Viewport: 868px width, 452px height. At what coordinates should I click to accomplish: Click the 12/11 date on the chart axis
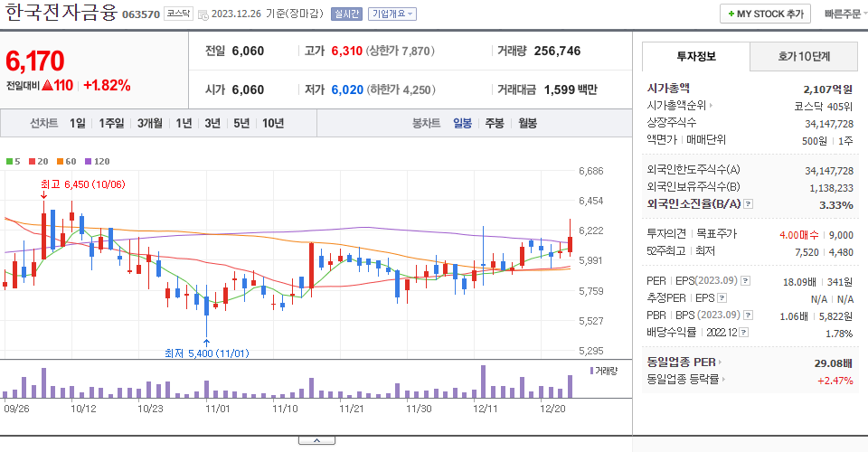(x=486, y=409)
